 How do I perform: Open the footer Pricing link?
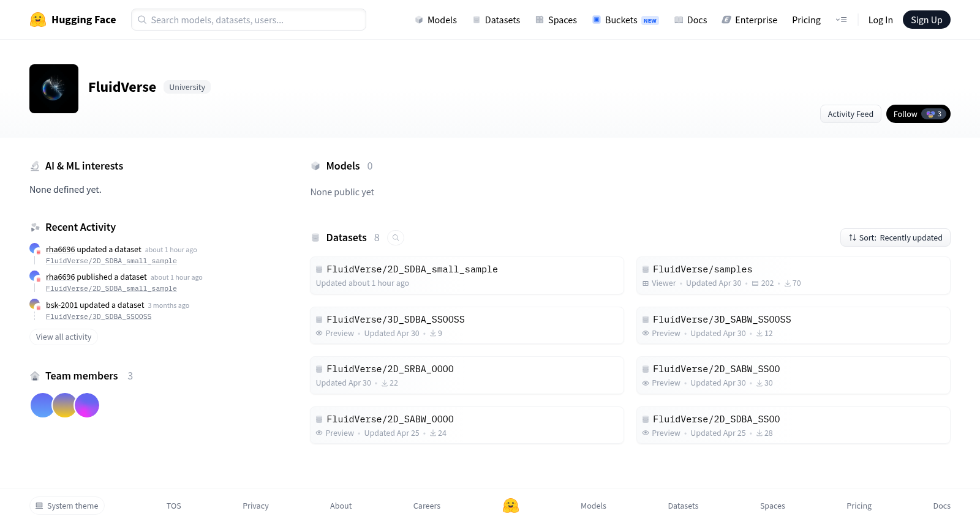click(x=859, y=506)
